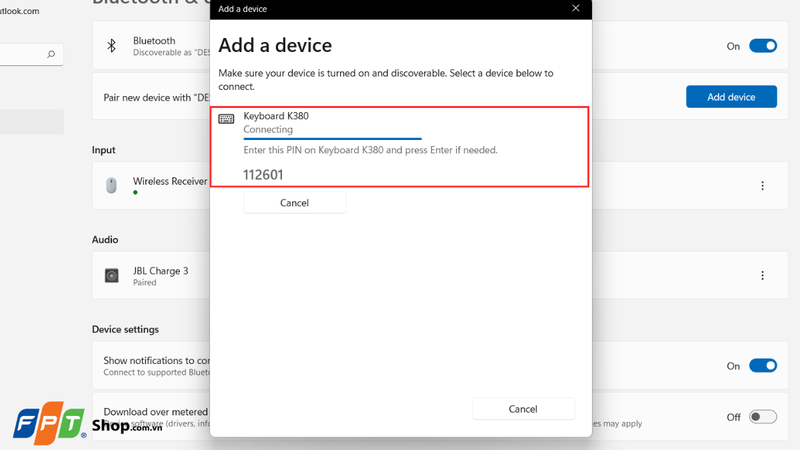The width and height of the screenshot is (800, 450).
Task: Click Show notifications to connect label
Action: click(x=156, y=361)
